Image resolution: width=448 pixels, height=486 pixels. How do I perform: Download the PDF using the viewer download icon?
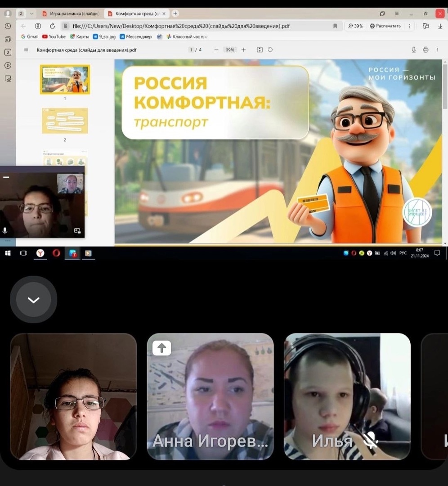click(414, 50)
